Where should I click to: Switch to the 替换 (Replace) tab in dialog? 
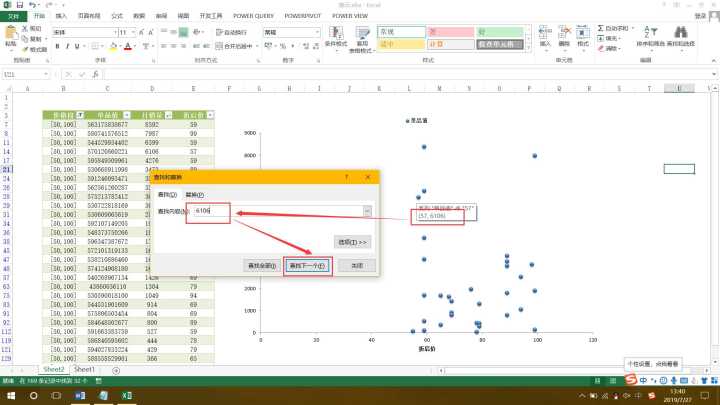195,194
